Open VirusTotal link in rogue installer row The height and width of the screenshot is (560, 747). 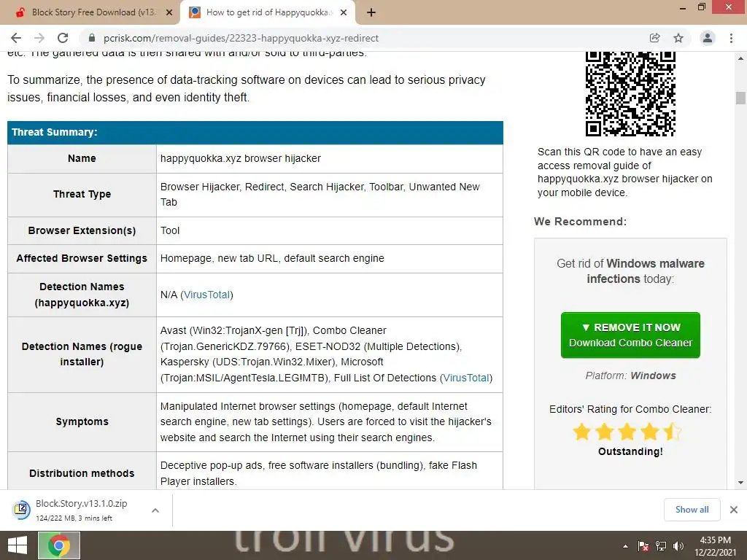pyautogui.click(x=466, y=378)
